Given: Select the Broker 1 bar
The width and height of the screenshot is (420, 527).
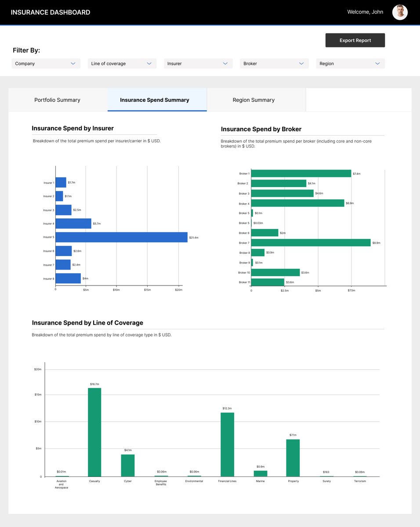Looking at the screenshot, I should (x=301, y=173).
